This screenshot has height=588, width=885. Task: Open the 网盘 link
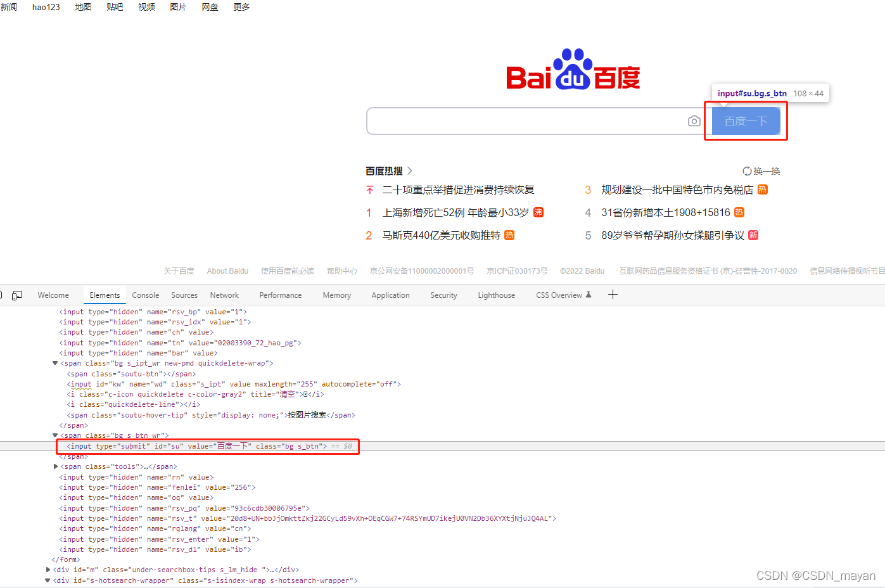point(210,7)
